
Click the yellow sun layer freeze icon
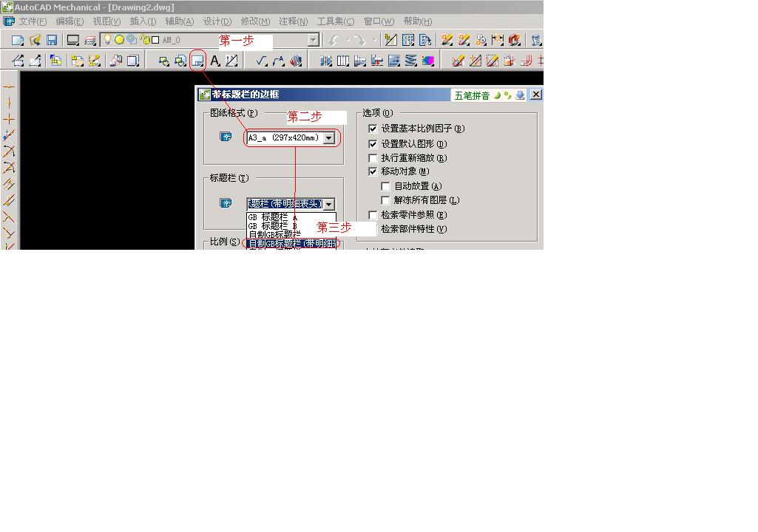click(119, 40)
